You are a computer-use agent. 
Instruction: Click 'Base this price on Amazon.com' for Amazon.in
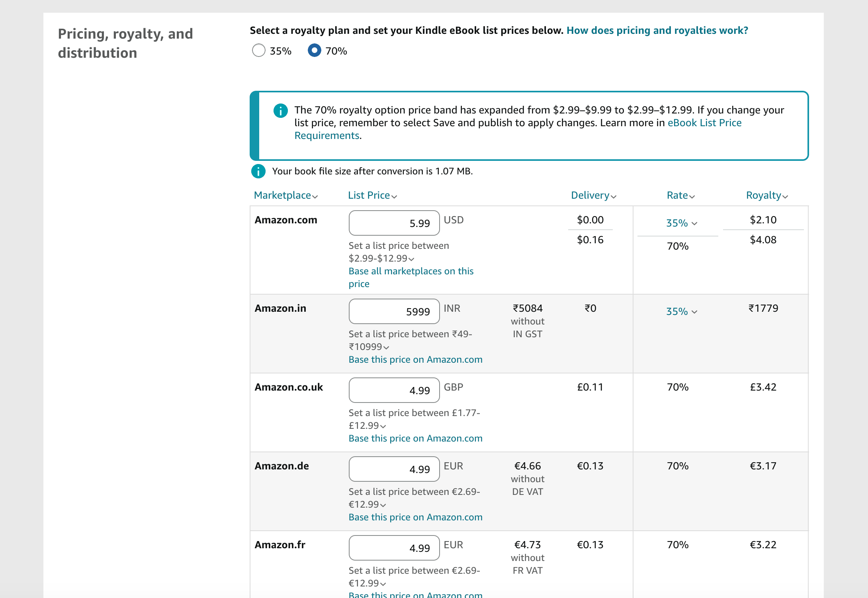pyautogui.click(x=416, y=360)
